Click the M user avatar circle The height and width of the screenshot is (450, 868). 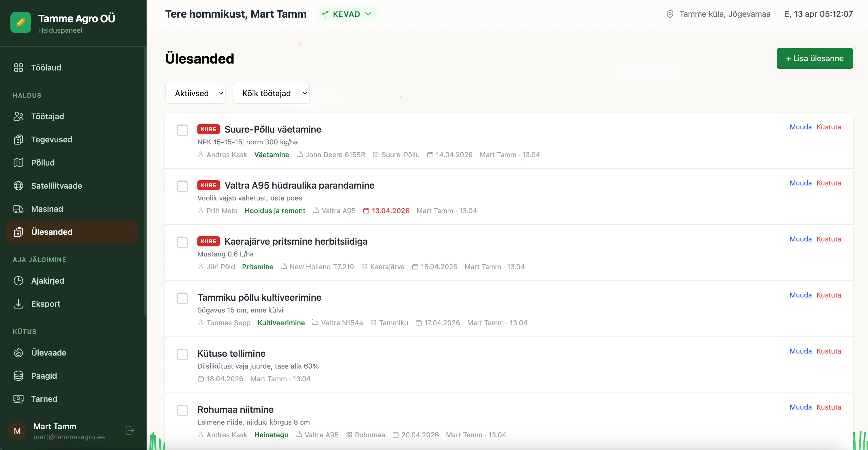pos(17,431)
